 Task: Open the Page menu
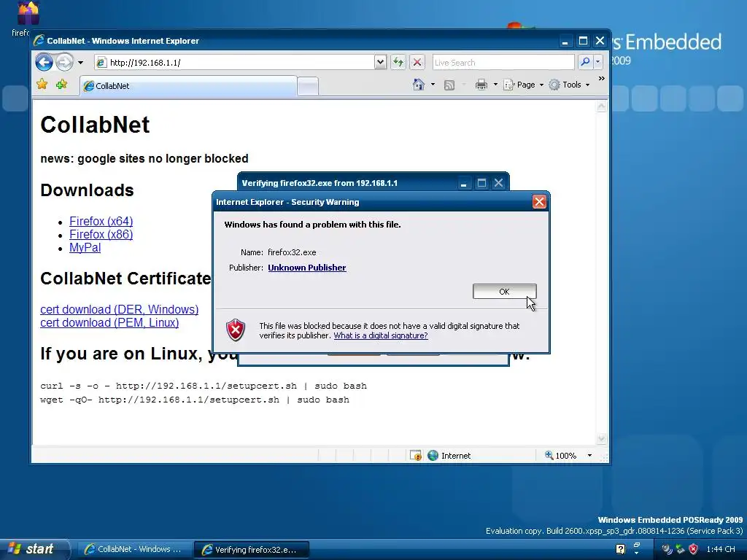point(524,85)
